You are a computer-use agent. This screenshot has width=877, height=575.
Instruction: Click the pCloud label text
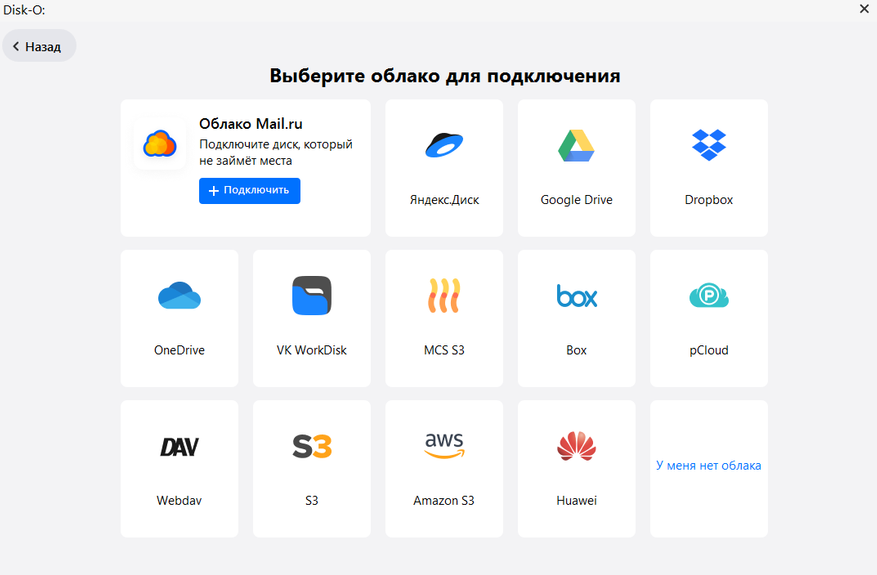(709, 350)
